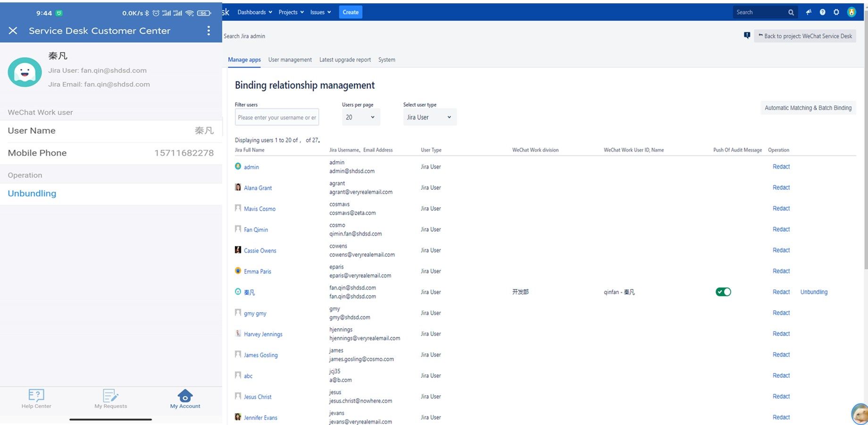Click the Jira search magnifier icon

791,12
